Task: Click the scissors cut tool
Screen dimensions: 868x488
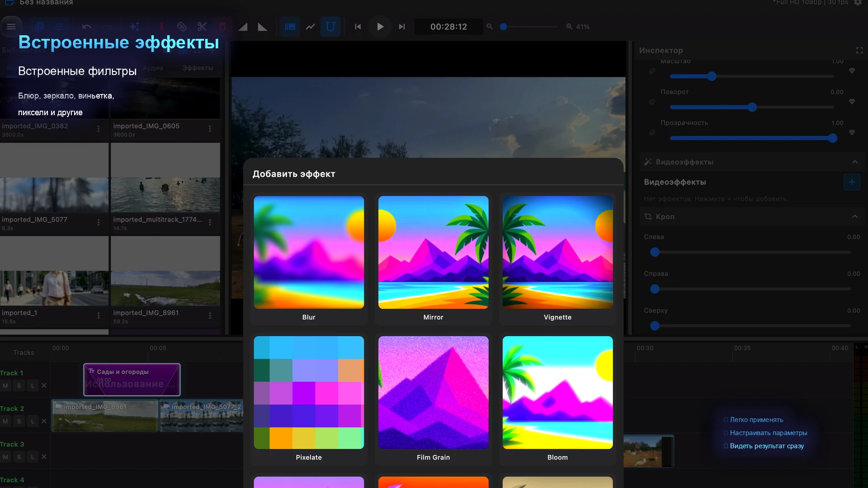Action: tap(202, 27)
